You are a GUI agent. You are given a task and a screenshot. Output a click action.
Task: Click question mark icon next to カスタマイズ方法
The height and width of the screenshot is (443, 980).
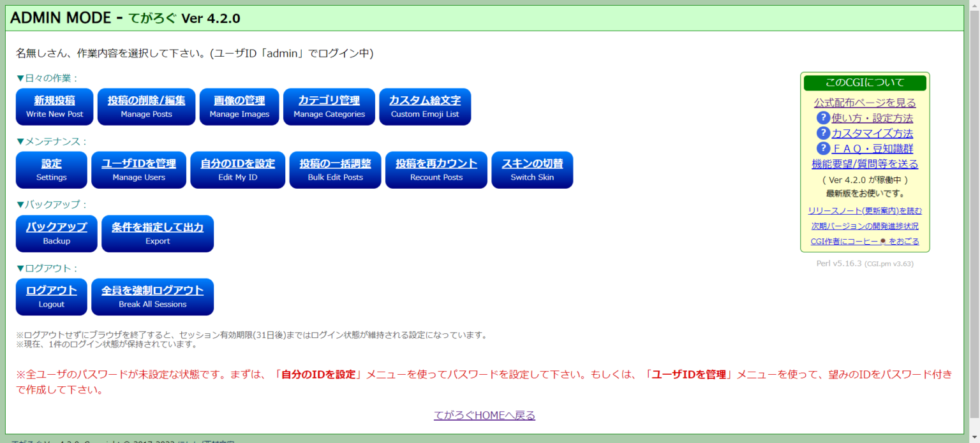coord(824,133)
